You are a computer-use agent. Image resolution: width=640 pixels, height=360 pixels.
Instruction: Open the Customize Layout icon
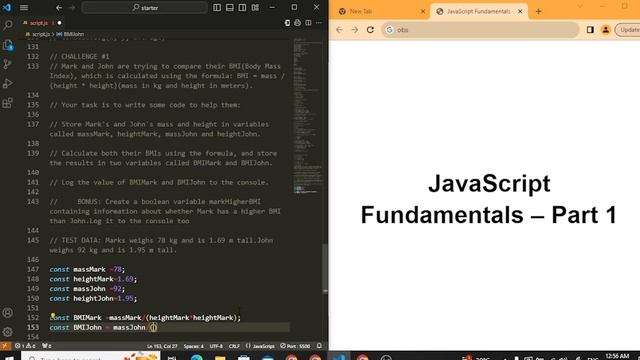click(x=255, y=7)
